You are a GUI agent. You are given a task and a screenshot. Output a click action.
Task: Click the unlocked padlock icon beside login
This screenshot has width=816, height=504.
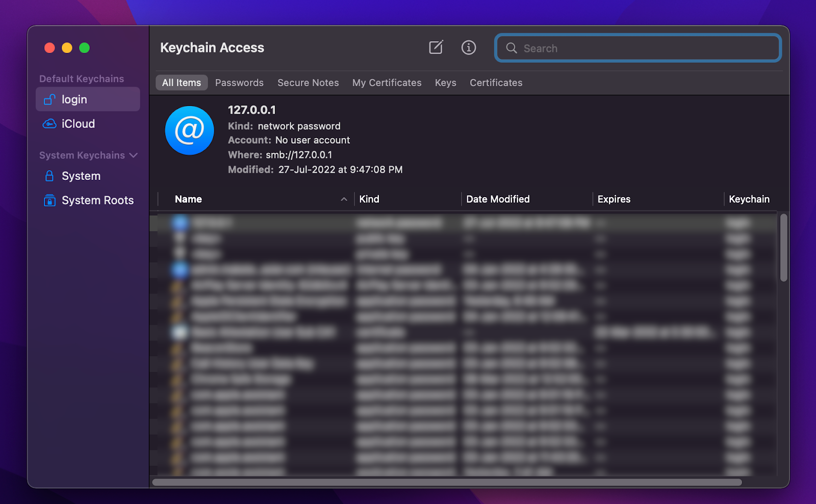tap(49, 99)
